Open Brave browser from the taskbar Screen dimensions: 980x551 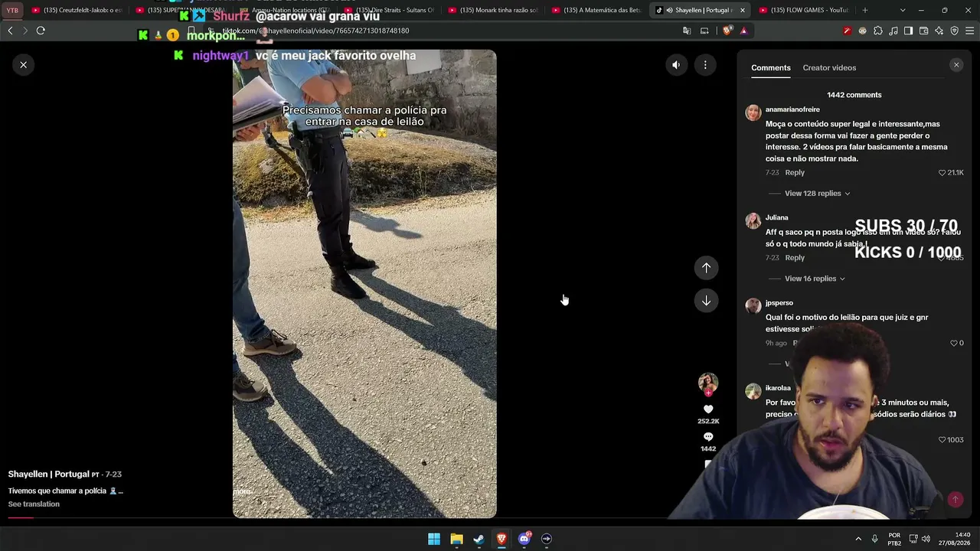tap(501, 539)
